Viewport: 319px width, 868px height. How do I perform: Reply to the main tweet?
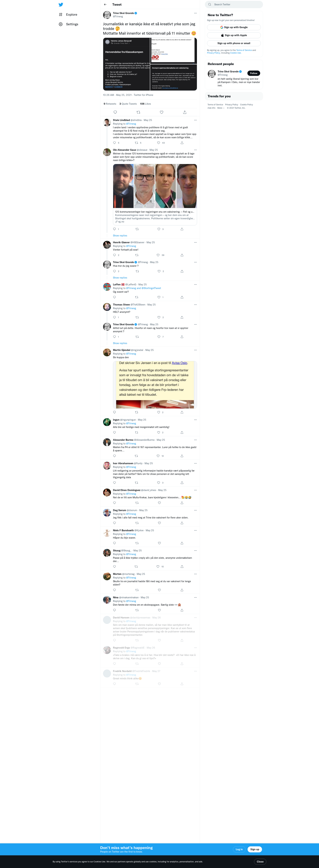[x=115, y=112]
